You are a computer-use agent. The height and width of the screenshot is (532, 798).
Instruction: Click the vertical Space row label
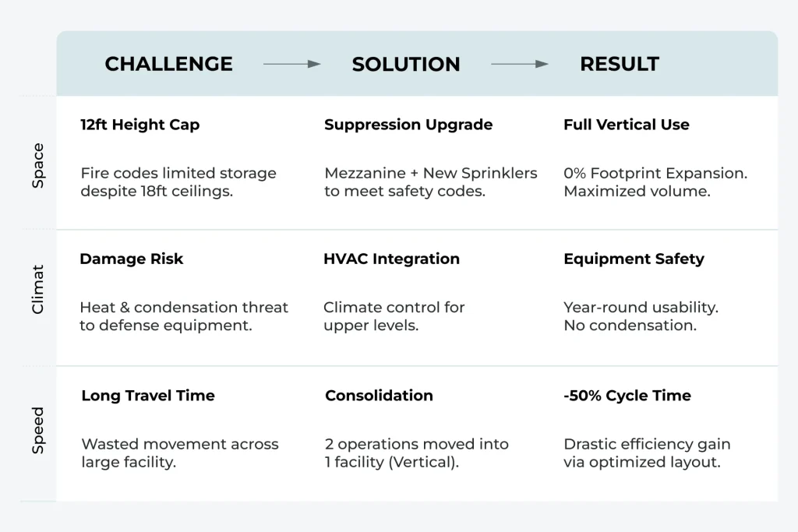38,165
